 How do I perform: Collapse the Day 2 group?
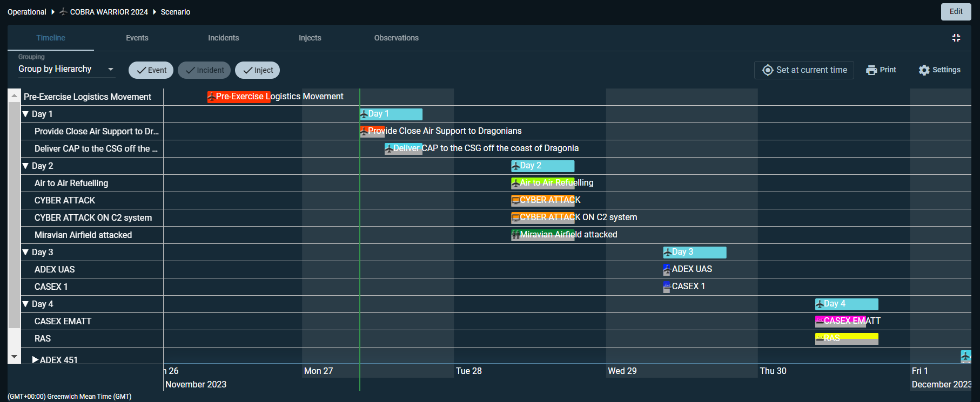tap(25, 166)
